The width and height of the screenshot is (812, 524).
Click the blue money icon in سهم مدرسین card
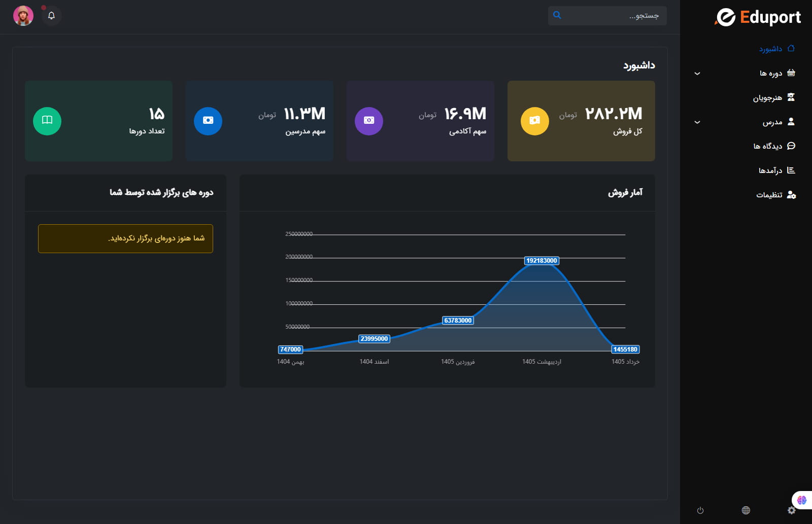point(208,121)
